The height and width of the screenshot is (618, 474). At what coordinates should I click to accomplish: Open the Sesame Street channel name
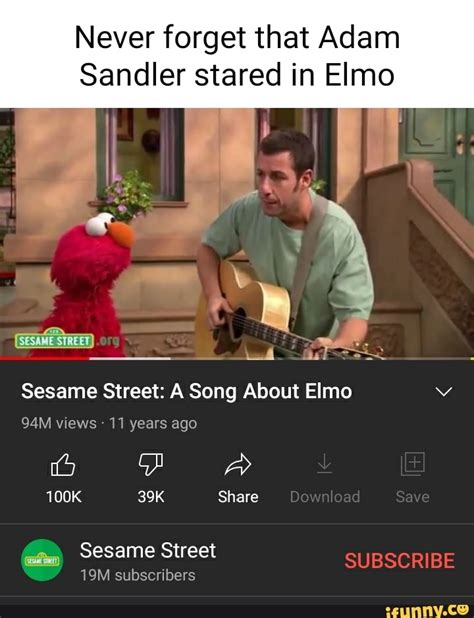click(x=148, y=550)
